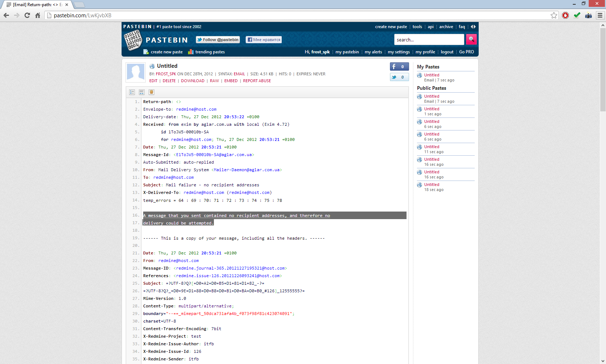Screen dimensions: 606x364
Task: Click EMAIL syntax link
Action: tap(239, 74)
